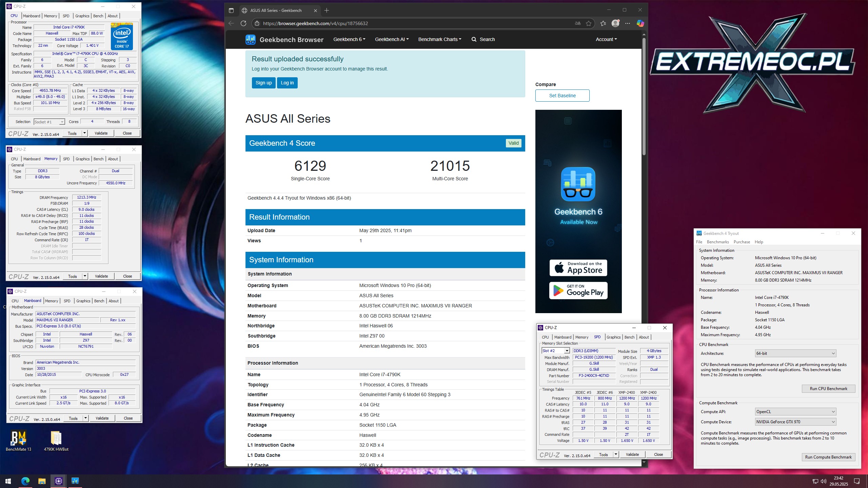This screenshot has width=868, height=488.
Task: Click the Set Baseline button
Action: click(x=562, y=96)
